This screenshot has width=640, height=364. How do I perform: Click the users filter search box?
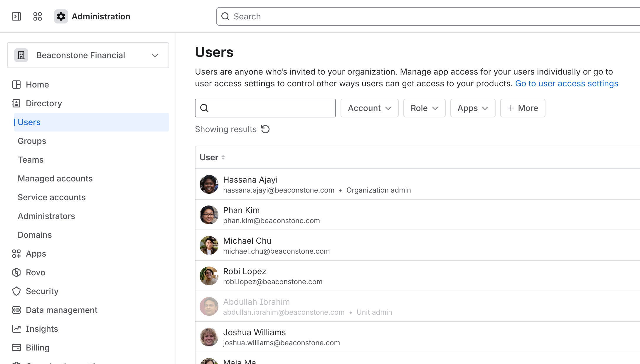click(x=265, y=108)
